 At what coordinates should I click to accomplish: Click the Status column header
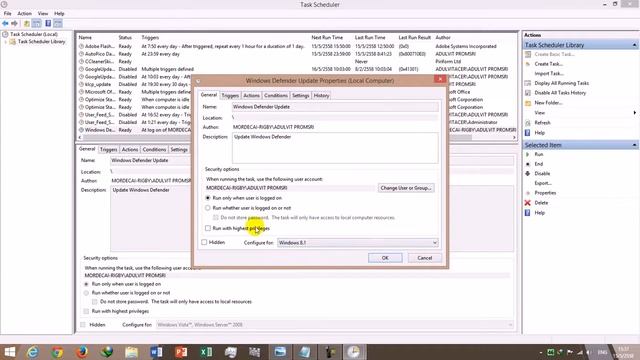coord(125,38)
